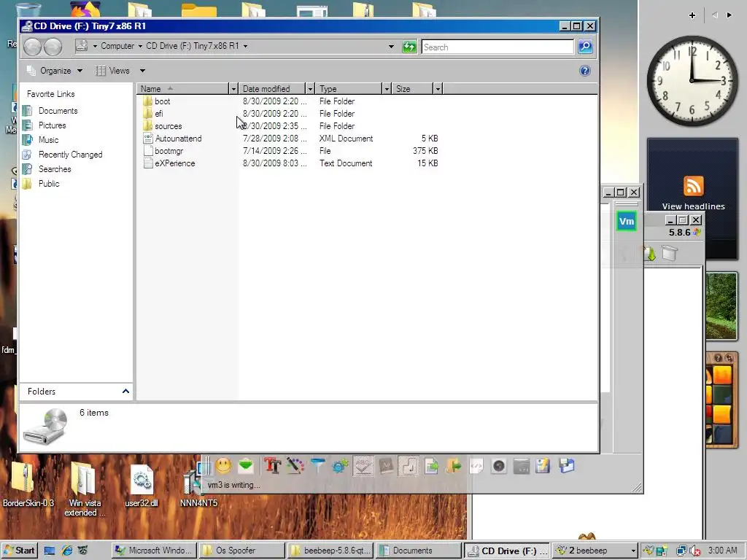This screenshot has width=747, height=560.
Task: Switch to Microsoft Windo... taskbar button
Action: [x=155, y=551]
